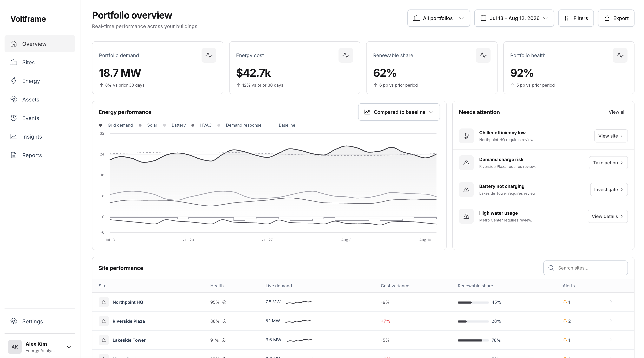The height and width of the screenshot is (358, 644).
Task: Click the Search sites input field
Action: click(585, 268)
